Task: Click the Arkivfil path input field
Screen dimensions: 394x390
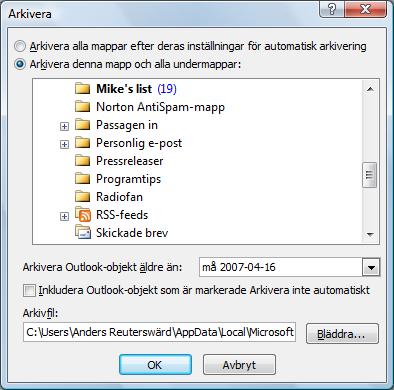Action: tap(159, 332)
